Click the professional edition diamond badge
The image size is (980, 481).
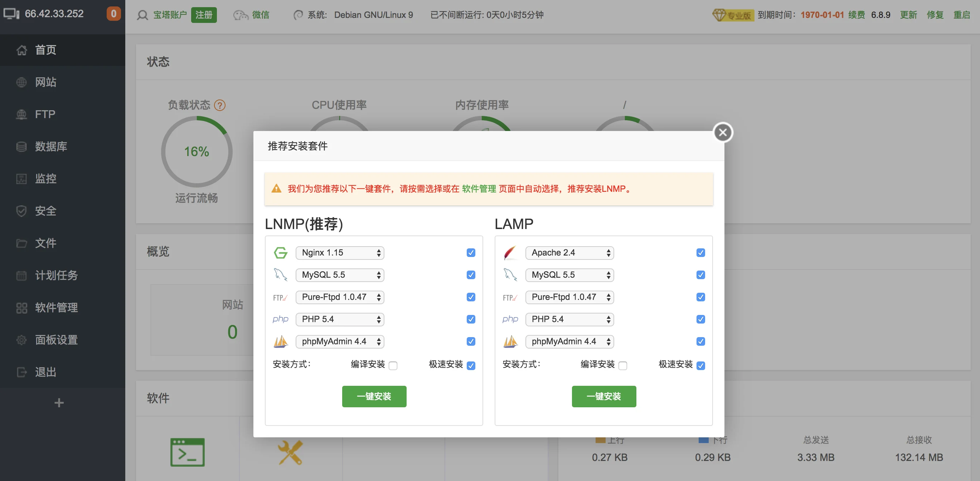click(733, 15)
